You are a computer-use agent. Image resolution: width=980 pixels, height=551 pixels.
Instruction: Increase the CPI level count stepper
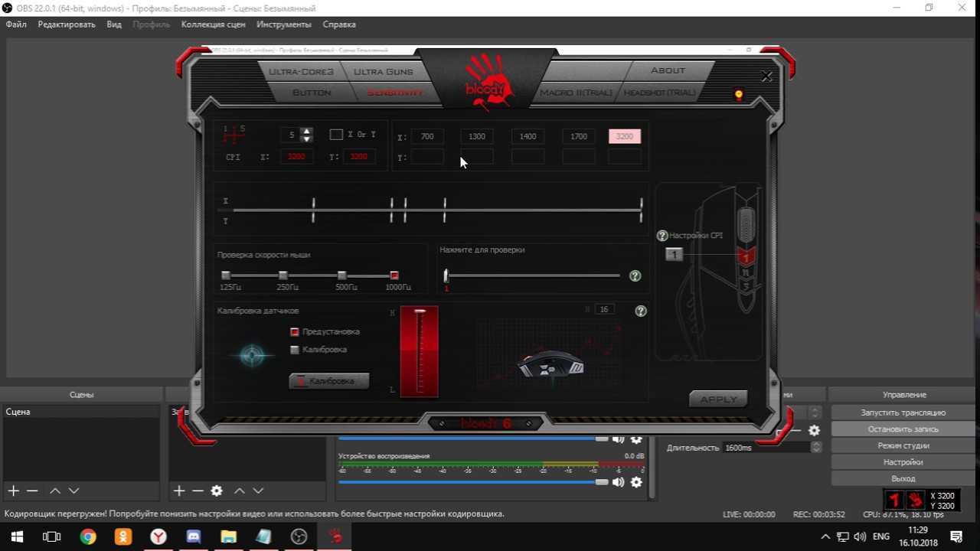click(x=307, y=131)
